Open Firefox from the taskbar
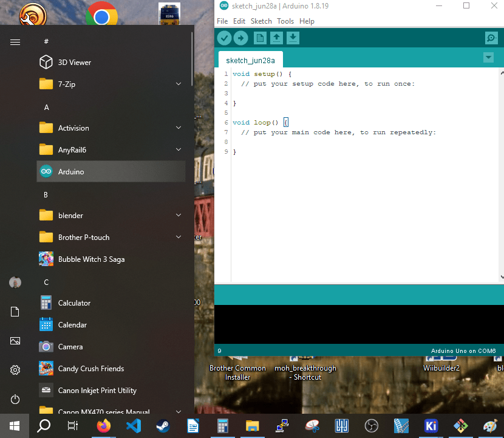This screenshot has height=438, width=504. click(x=104, y=426)
